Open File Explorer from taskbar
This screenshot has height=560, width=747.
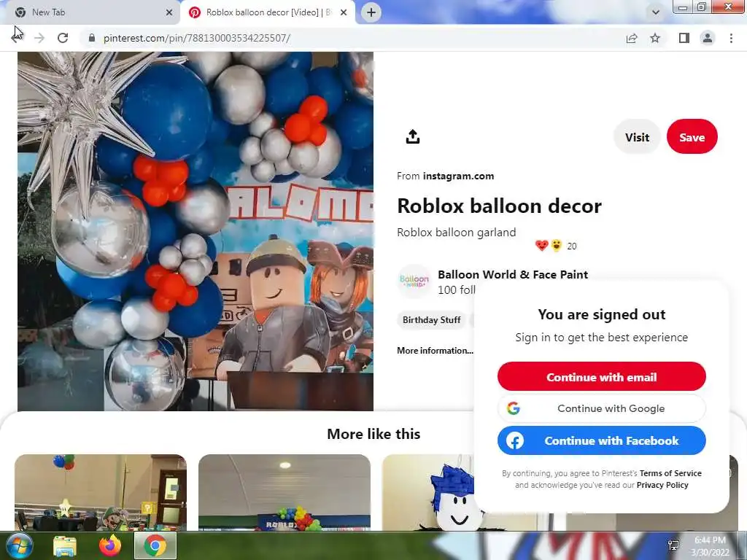coord(65,545)
